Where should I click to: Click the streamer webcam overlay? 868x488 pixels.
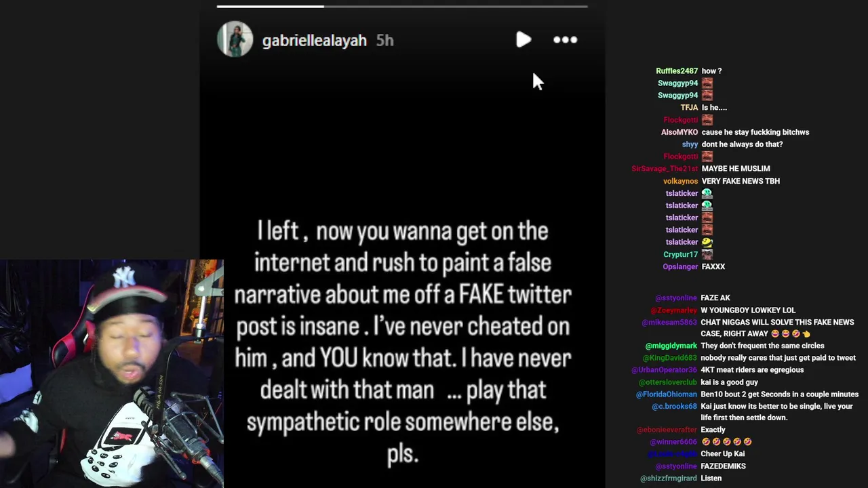(x=112, y=373)
